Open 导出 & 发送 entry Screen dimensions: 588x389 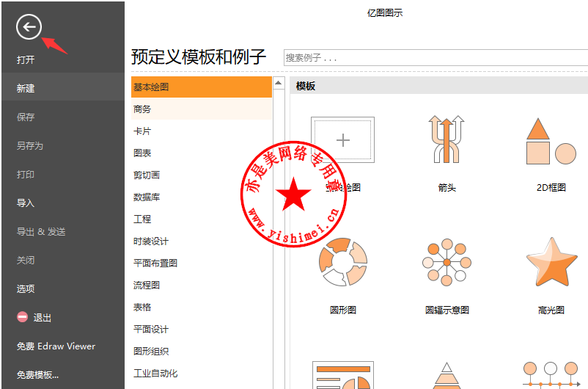point(41,232)
